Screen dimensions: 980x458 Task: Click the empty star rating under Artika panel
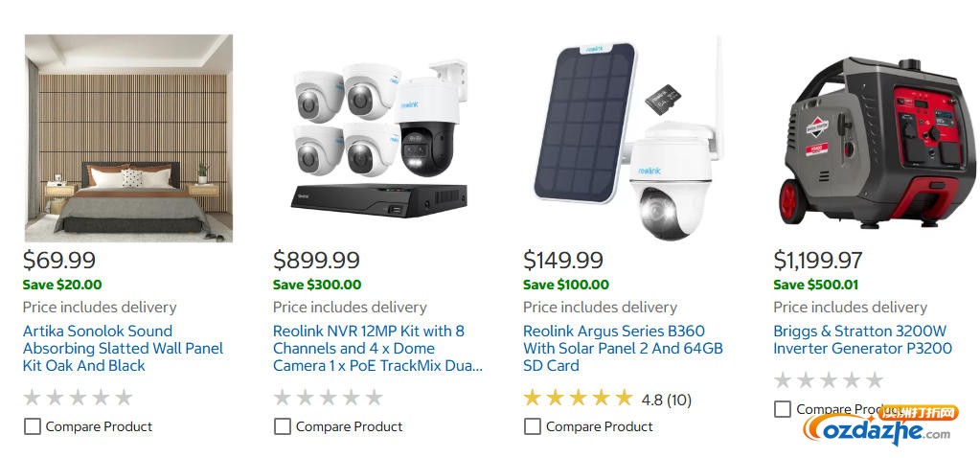[78, 398]
